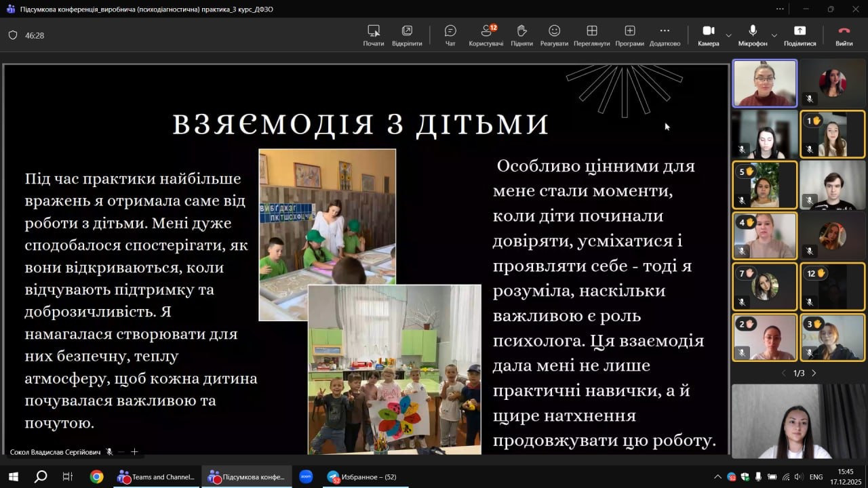Switch to Teams and Channels taskbar window
868x488 pixels.
(156, 476)
